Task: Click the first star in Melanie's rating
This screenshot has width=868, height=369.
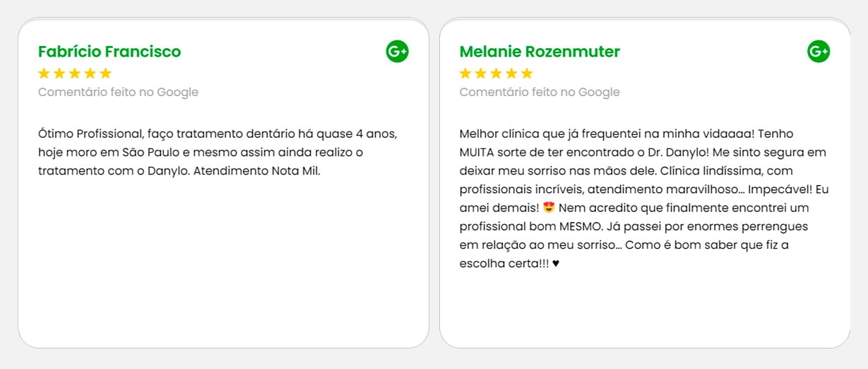Action: [x=465, y=74]
